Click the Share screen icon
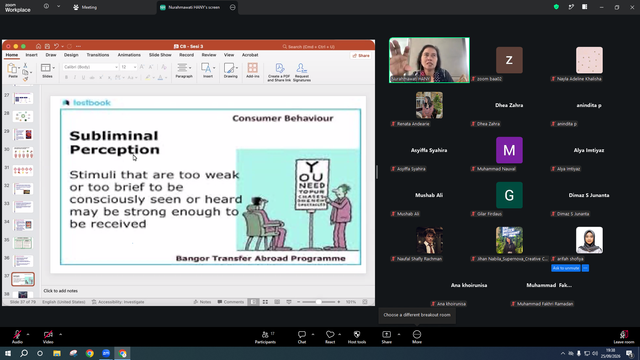640x360 pixels. coord(386,334)
